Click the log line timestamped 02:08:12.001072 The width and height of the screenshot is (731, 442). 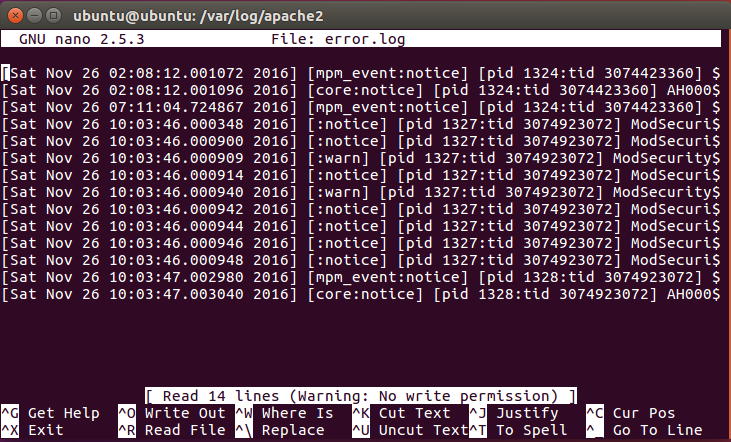coord(361,73)
